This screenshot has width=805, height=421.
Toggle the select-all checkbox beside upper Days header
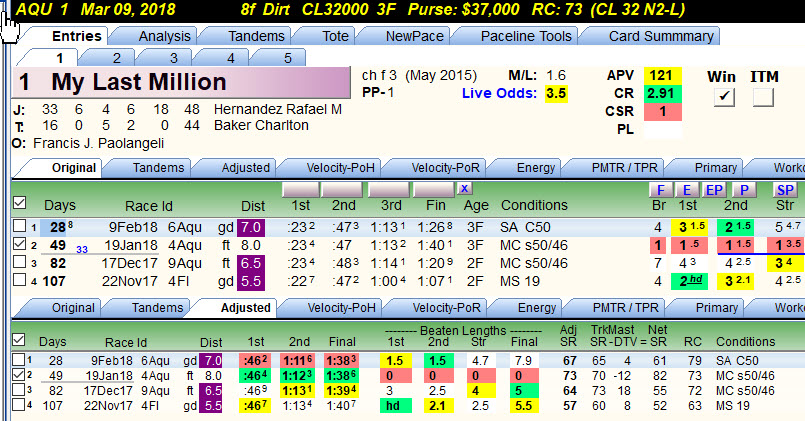20,203
